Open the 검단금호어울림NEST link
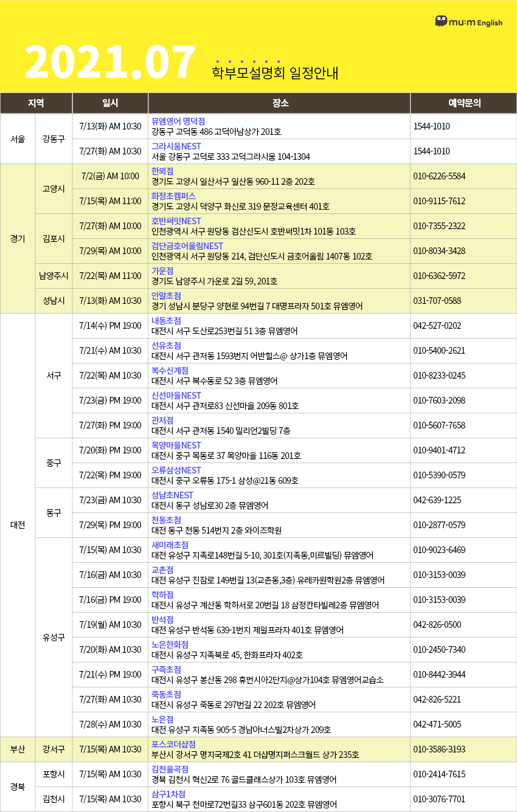 click(x=187, y=246)
